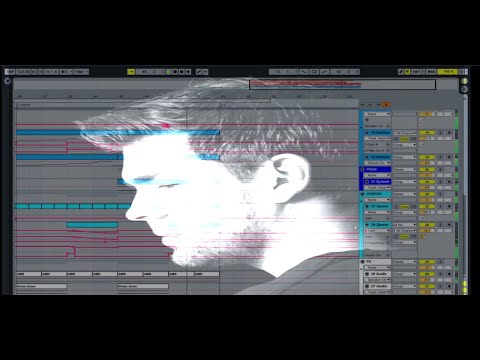Toggle the PADS group track activator
This screenshot has height=360, width=480.
[x=427, y=169]
